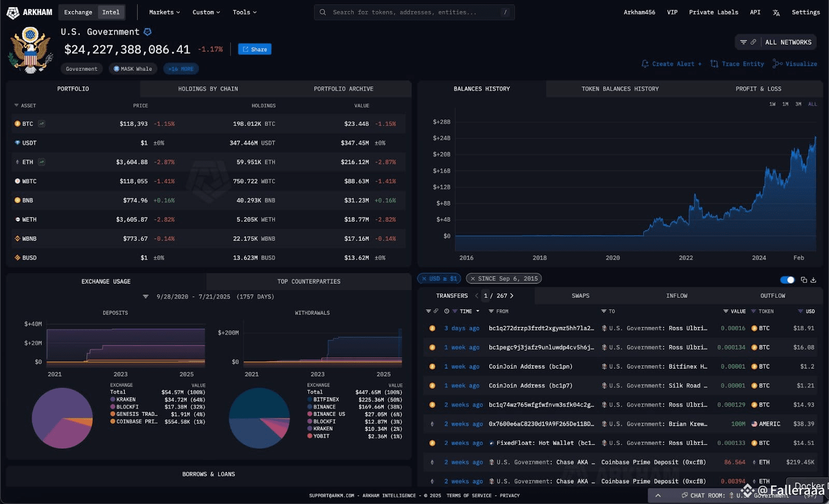
Task: Remove the SINCE Sep 6, 2015 filter
Action: (473, 279)
